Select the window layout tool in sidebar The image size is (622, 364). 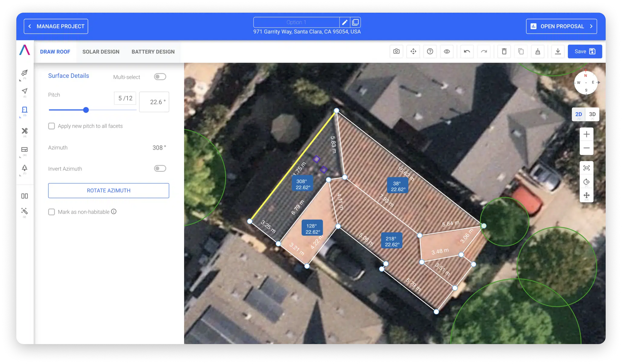click(x=24, y=149)
